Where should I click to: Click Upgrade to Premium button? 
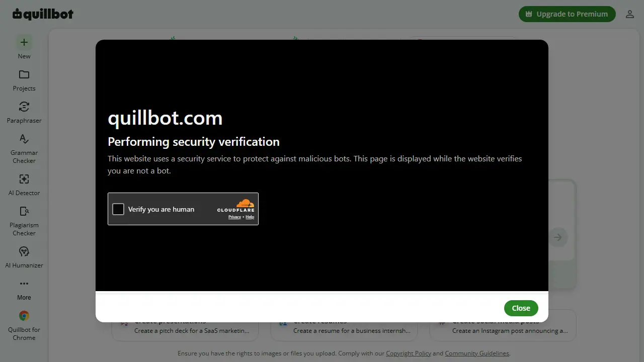point(567,14)
